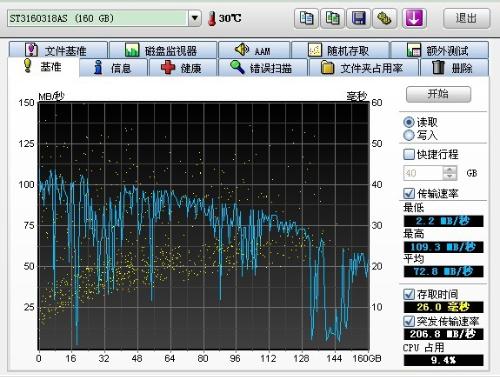Open the options wrench icon
Viewport: 500px width, 377px height.
point(384,18)
